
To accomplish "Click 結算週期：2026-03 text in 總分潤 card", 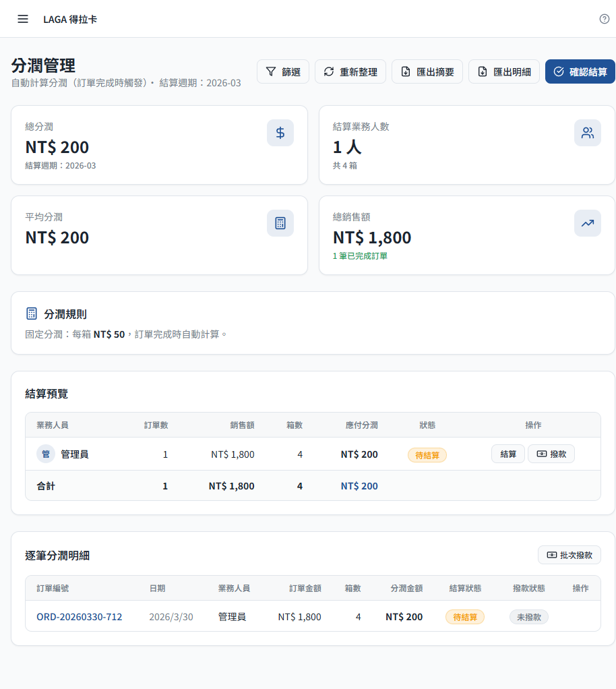I will click(x=60, y=166).
